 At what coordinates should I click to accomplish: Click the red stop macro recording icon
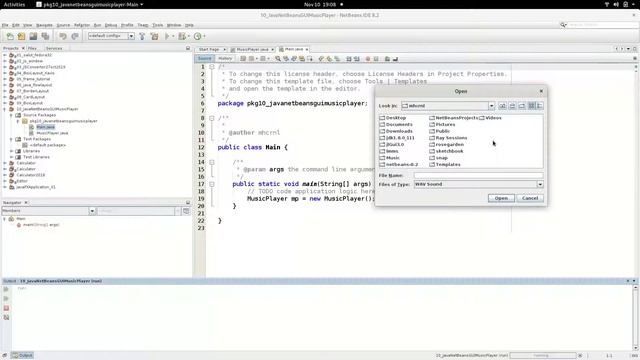pyautogui.click(x=368, y=59)
